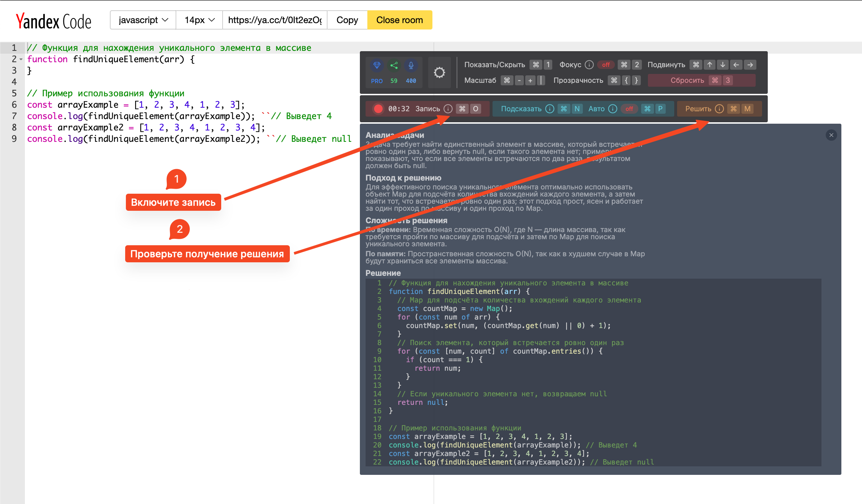
Task: Click the right brace key in Прозрачность
Action: point(636,80)
